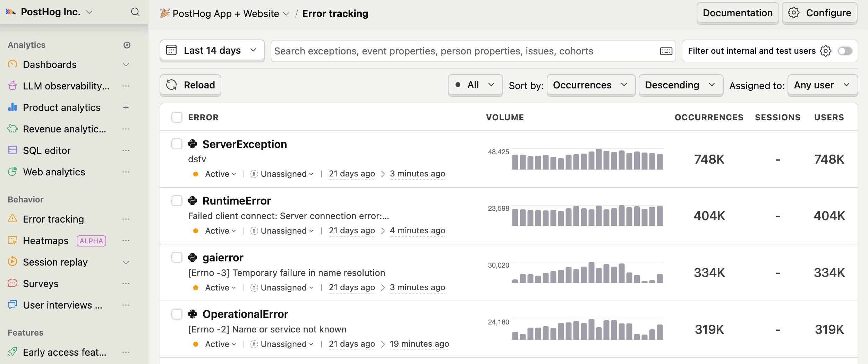Click the User interviews chat icon
Screen dimensions: 868x364
pos(12,305)
